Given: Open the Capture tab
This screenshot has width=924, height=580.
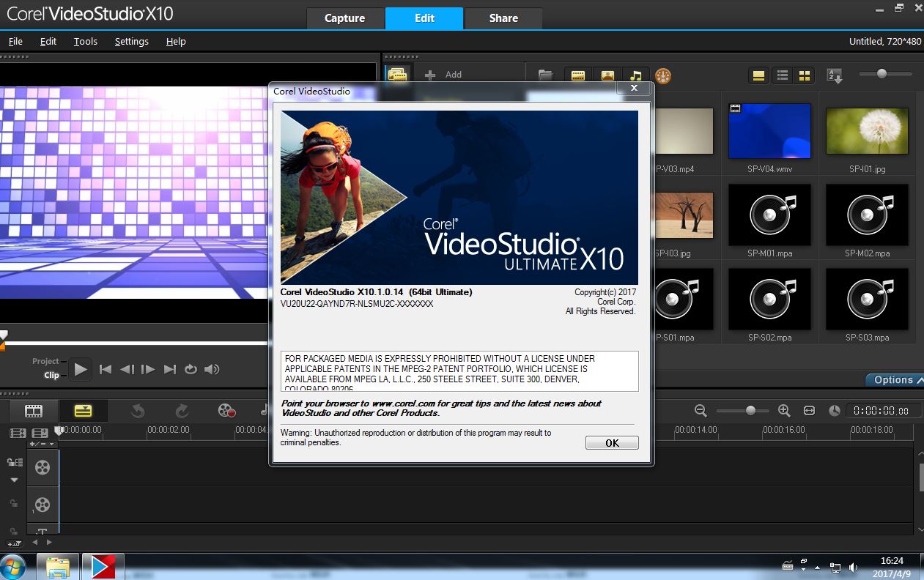Looking at the screenshot, I should [344, 18].
